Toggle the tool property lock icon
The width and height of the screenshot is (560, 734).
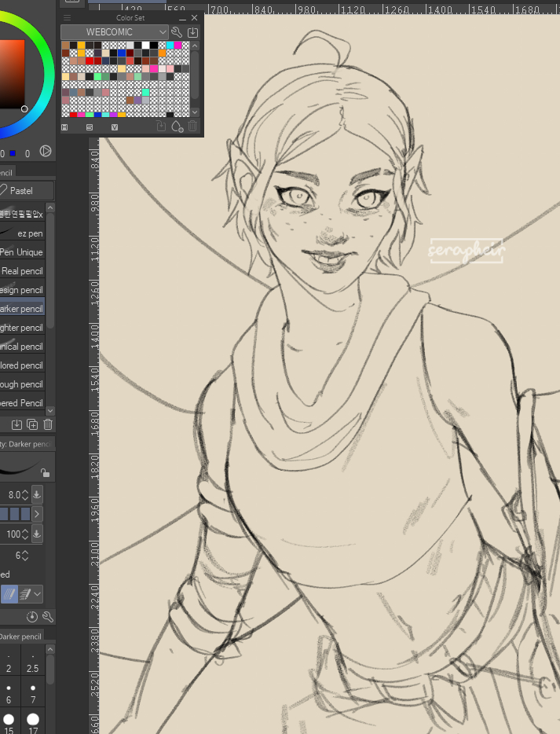(x=46, y=472)
